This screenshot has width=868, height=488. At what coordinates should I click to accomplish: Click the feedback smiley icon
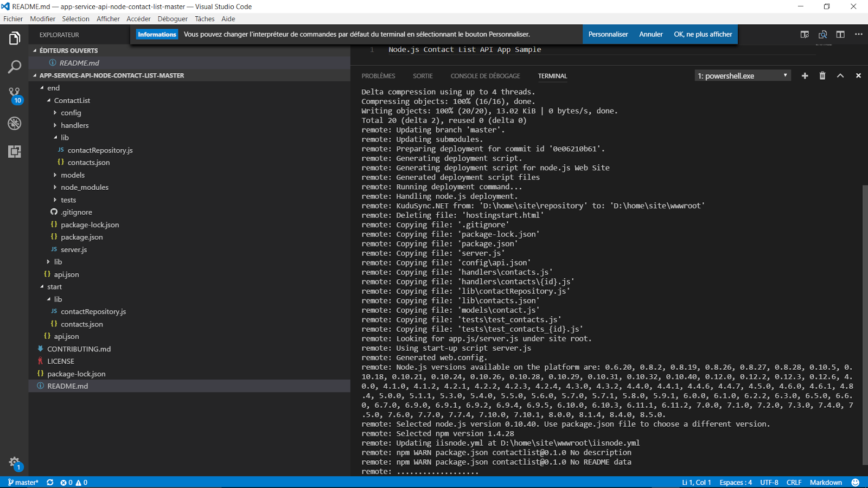click(856, 483)
